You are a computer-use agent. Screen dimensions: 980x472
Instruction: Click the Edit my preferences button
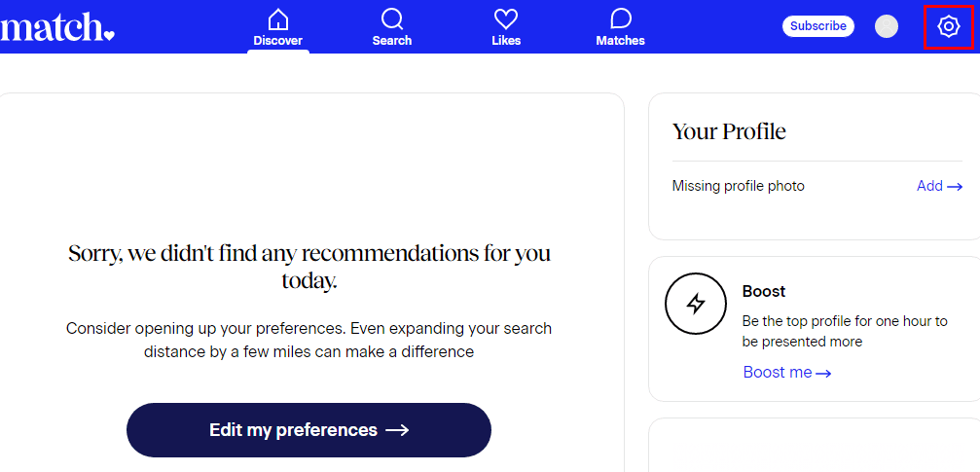pyautogui.click(x=309, y=430)
